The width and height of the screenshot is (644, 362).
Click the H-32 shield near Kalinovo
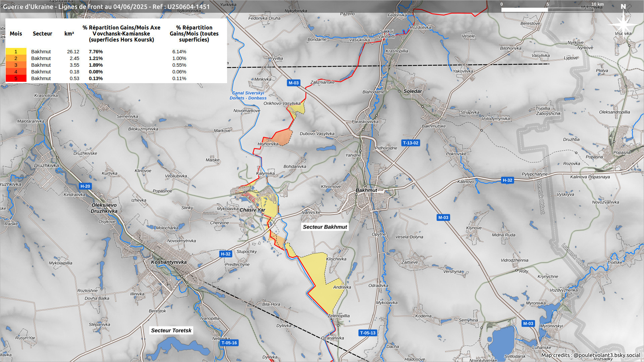(507, 180)
